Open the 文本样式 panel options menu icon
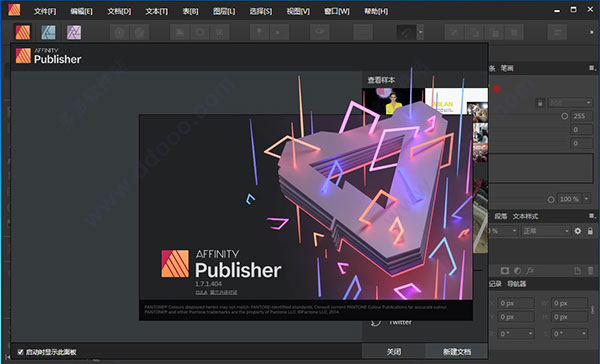The image size is (600, 364). click(x=592, y=216)
